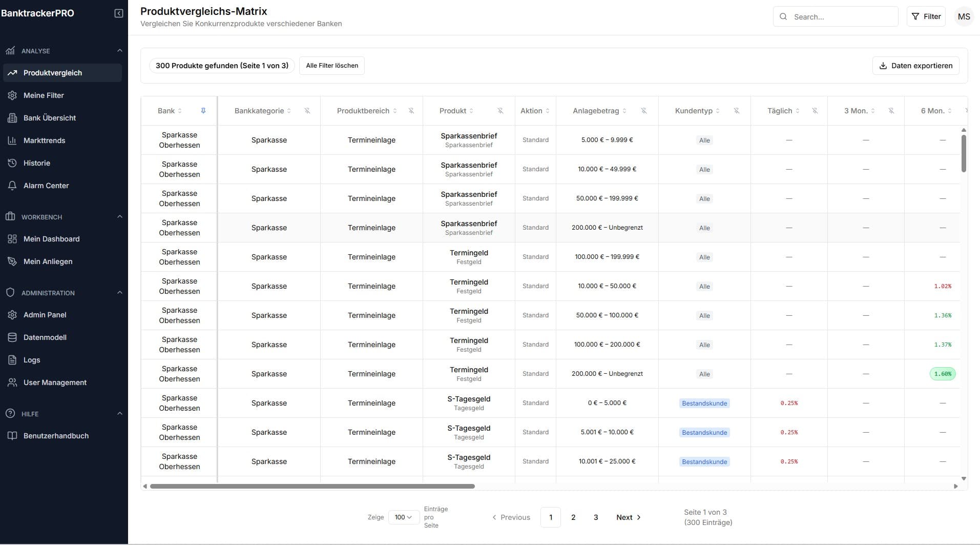
Task: Open the Produktvergleich analysis view
Action: coord(53,72)
